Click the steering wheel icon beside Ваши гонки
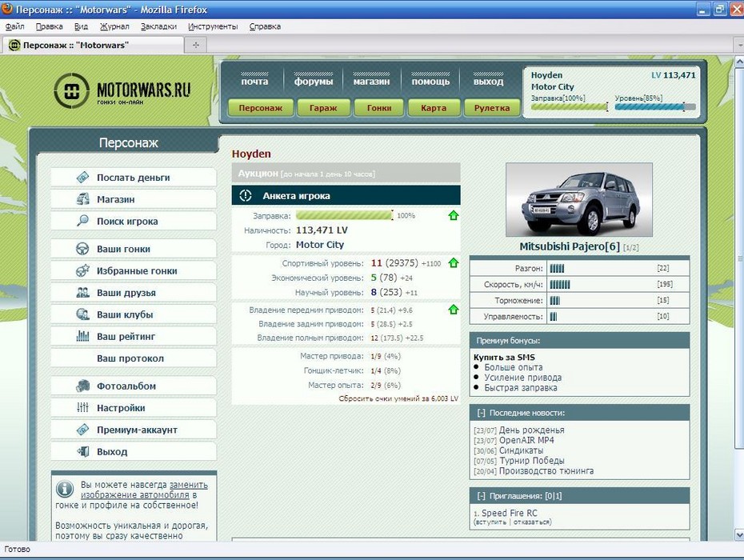 [82, 249]
